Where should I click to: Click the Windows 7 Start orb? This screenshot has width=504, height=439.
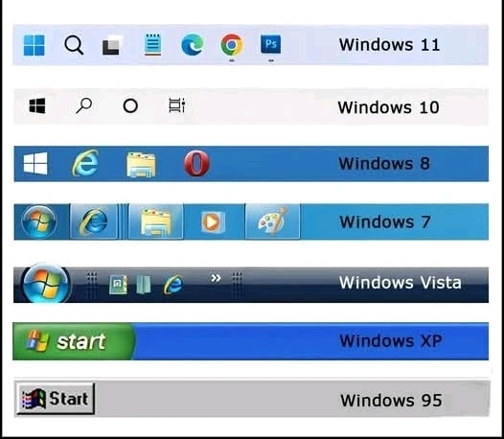click(x=39, y=221)
